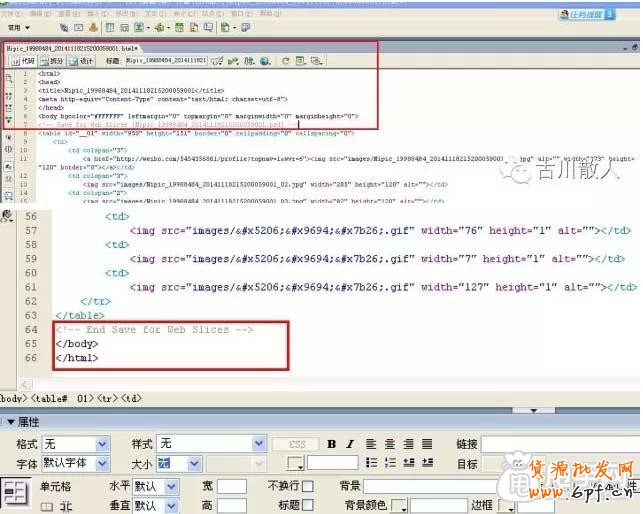Align text left in Properties
643x514 pixels.
(371, 444)
